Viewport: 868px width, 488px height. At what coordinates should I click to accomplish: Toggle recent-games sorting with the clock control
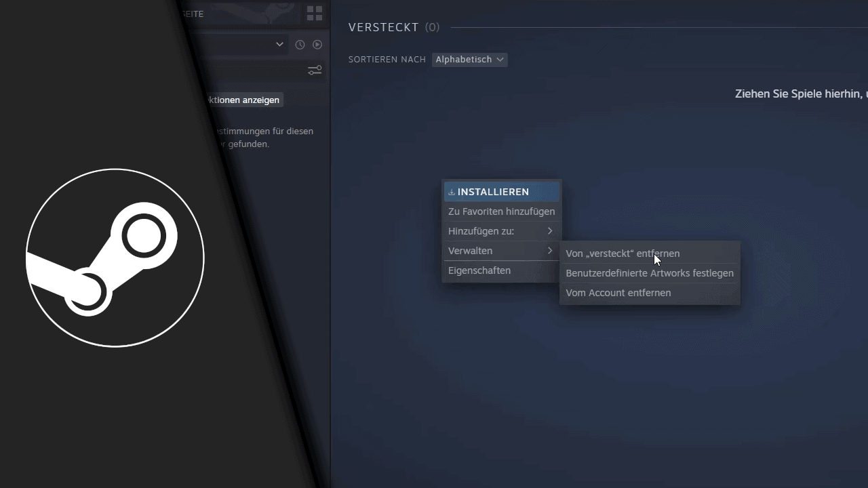click(x=300, y=44)
